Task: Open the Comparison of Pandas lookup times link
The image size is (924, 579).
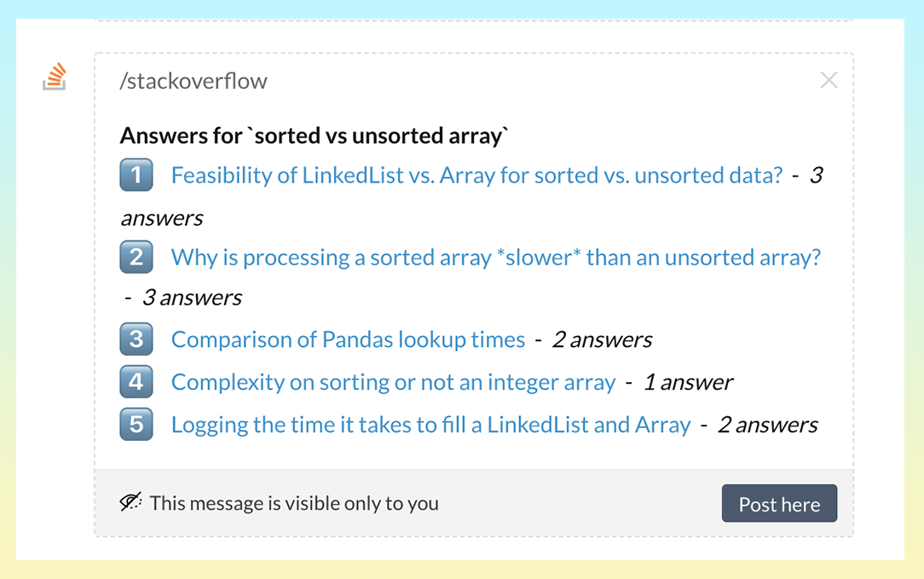Action: tap(348, 339)
